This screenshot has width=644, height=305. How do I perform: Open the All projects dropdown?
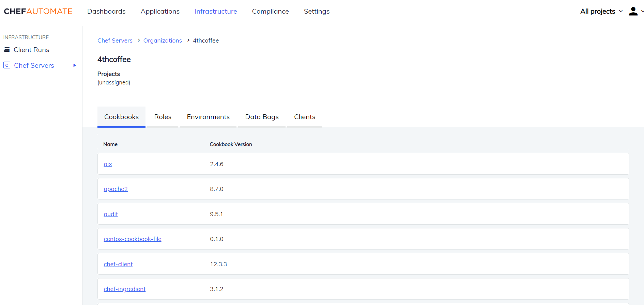tap(601, 11)
